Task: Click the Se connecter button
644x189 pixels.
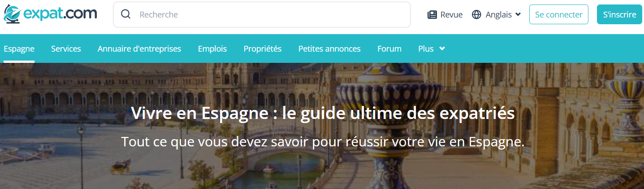Action: click(x=559, y=14)
